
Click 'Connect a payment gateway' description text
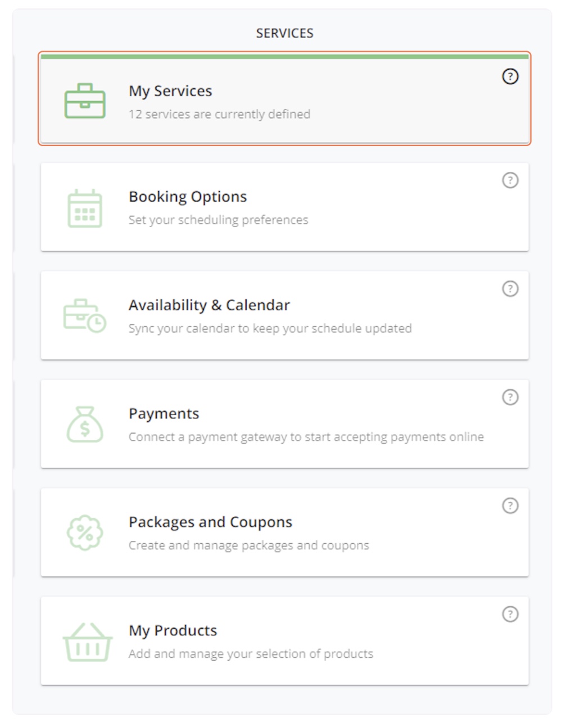coord(306,437)
